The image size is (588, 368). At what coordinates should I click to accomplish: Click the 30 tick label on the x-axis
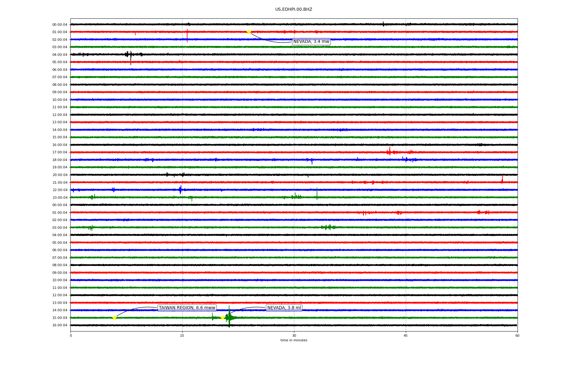tap(294, 336)
